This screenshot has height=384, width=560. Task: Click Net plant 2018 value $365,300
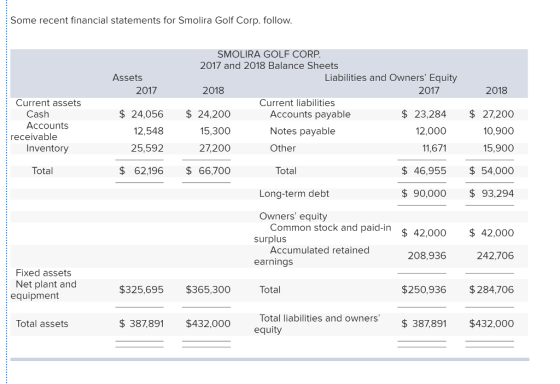pyautogui.click(x=208, y=289)
